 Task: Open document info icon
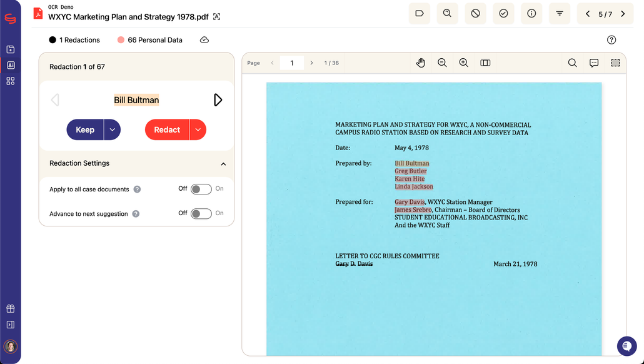[531, 14]
